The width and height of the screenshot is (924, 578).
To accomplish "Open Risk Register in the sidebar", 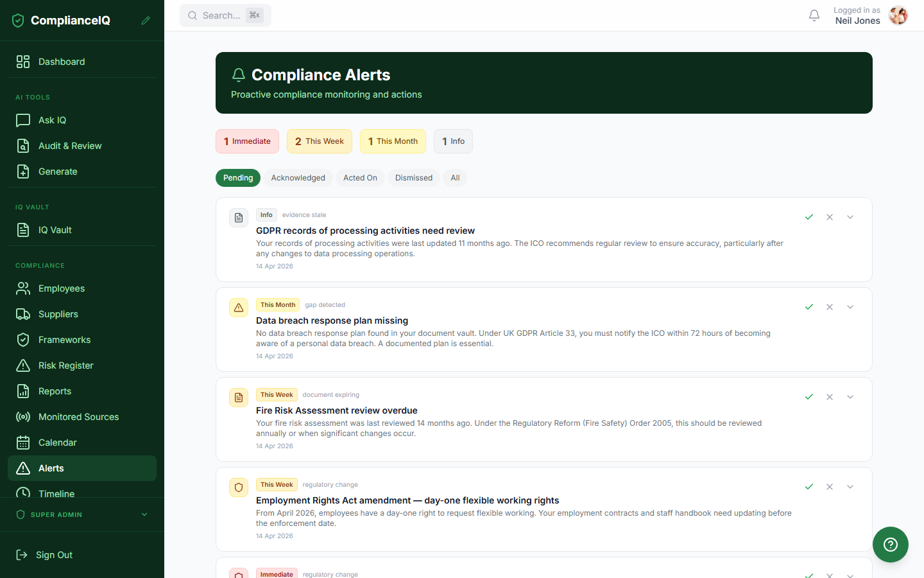I will [x=65, y=365].
